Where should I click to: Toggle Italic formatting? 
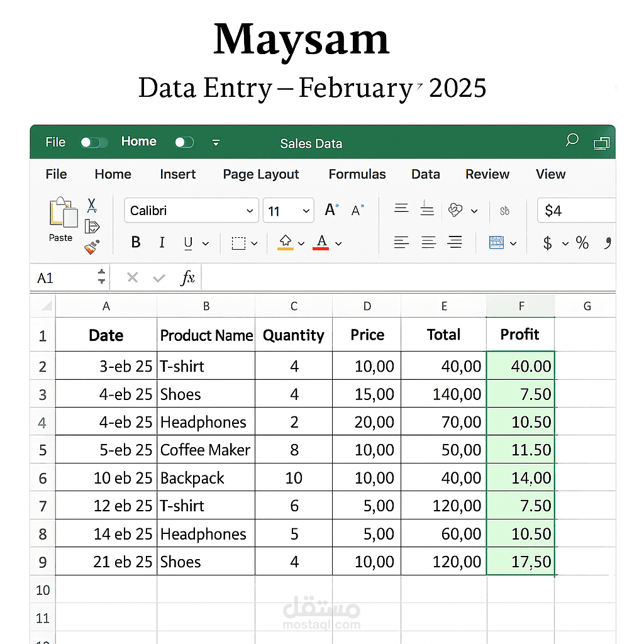tap(162, 242)
